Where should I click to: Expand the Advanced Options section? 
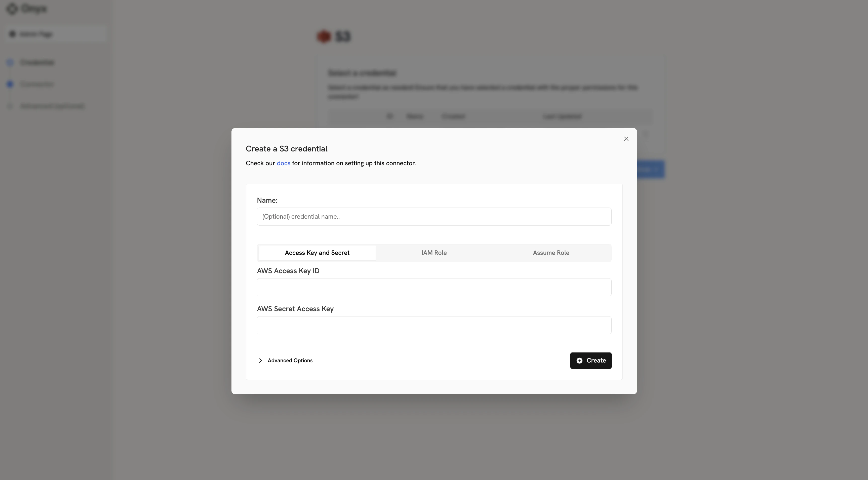290,361
